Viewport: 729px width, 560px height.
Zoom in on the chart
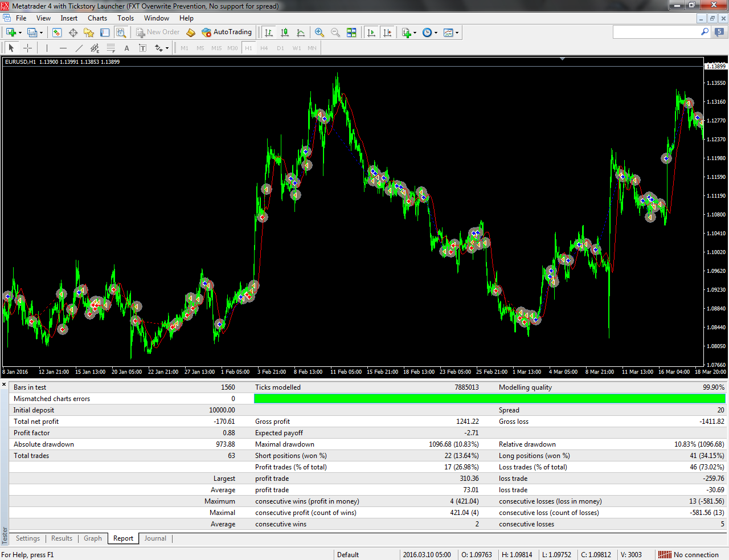pos(320,32)
